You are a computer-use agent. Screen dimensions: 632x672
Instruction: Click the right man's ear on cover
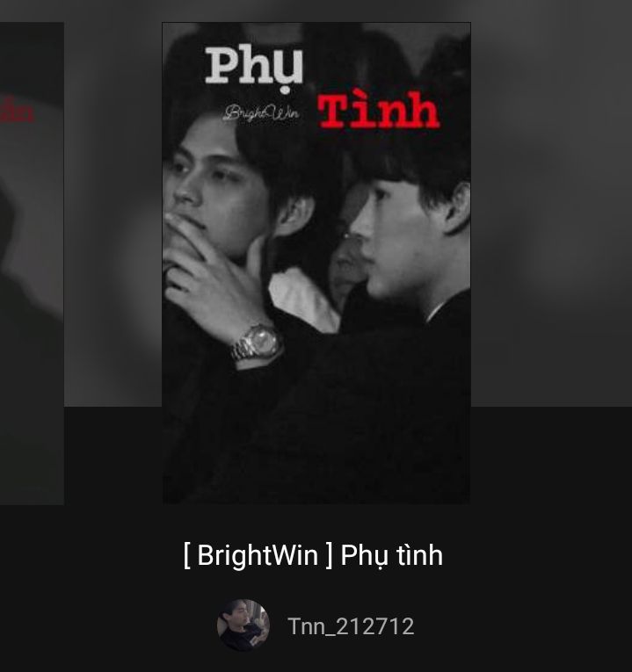[457, 207]
